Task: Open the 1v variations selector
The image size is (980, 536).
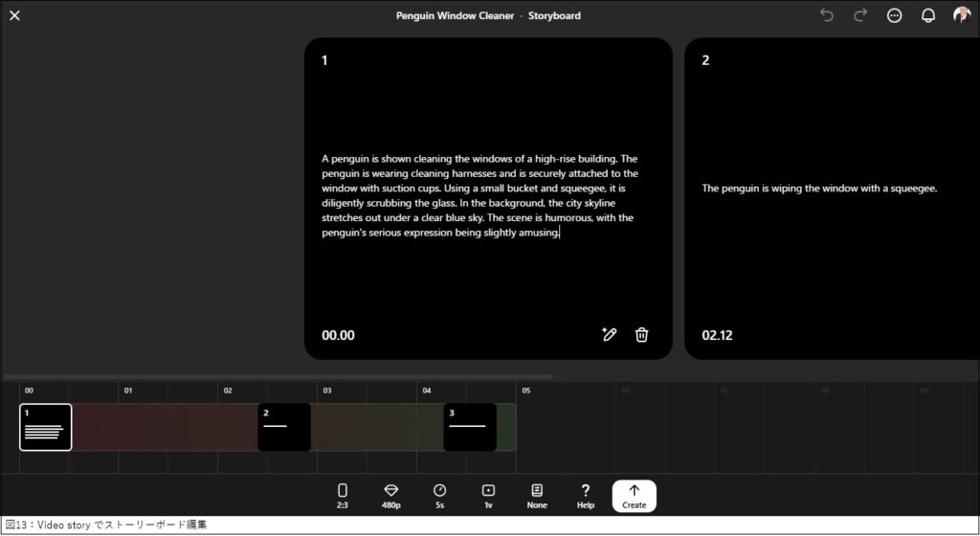Action: click(x=488, y=495)
